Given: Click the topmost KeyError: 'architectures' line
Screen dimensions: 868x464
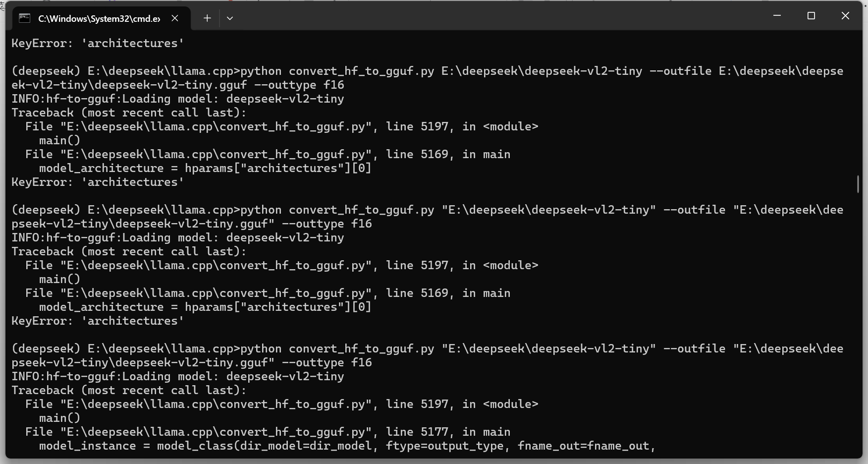Looking at the screenshot, I should click(98, 43).
